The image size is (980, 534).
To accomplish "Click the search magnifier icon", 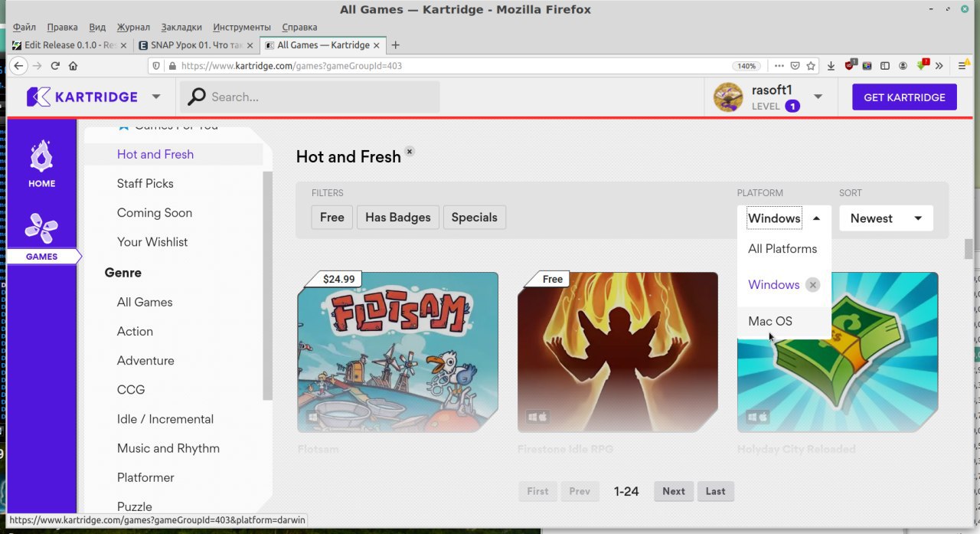I will click(x=197, y=97).
